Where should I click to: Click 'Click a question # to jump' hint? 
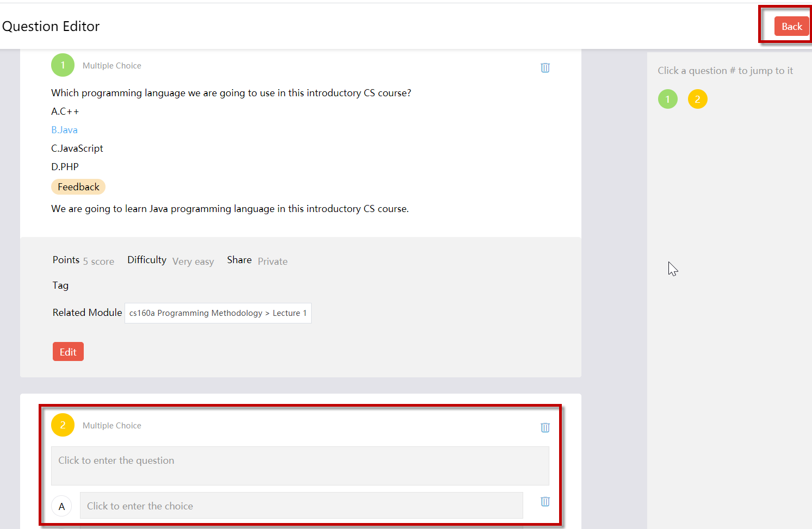point(725,71)
